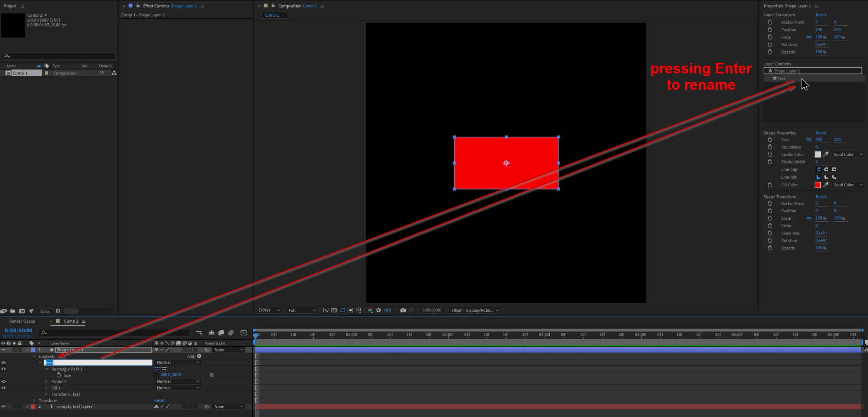Expand the Stroke 1 property group
This screenshot has width=868, height=417.
(47, 382)
